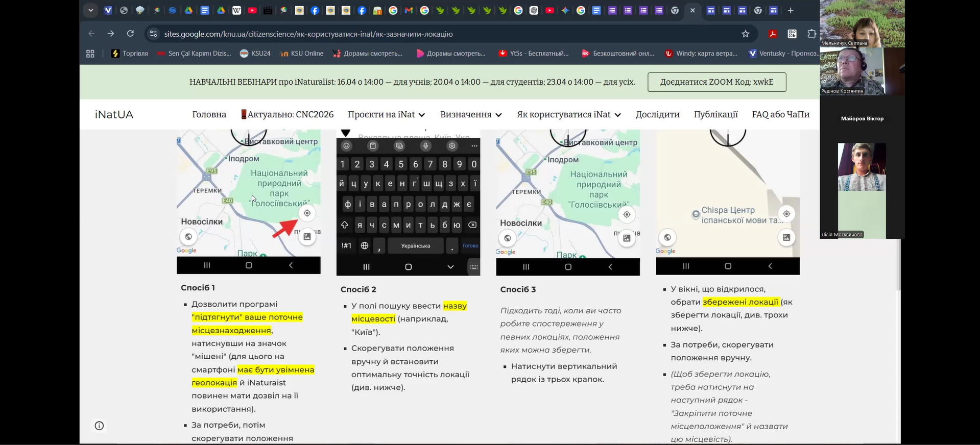Open the Windy bookmark
This screenshot has width=980, height=445.
[701, 54]
